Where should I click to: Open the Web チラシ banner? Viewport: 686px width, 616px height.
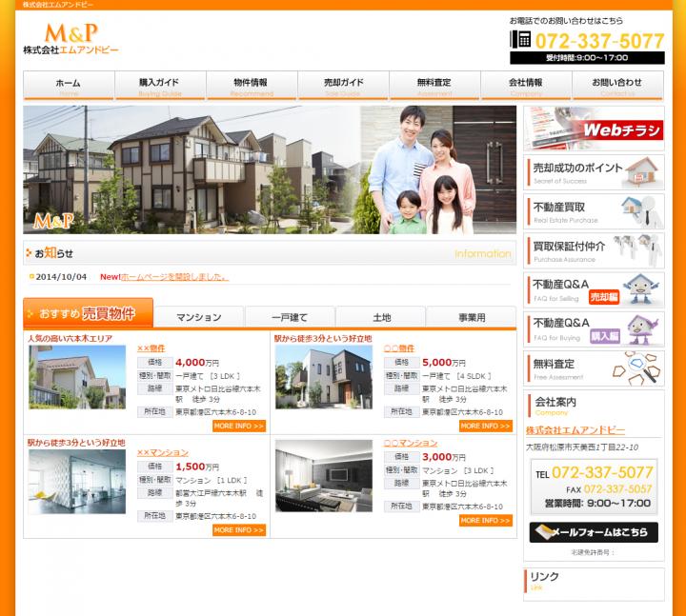tap(594, 128)
